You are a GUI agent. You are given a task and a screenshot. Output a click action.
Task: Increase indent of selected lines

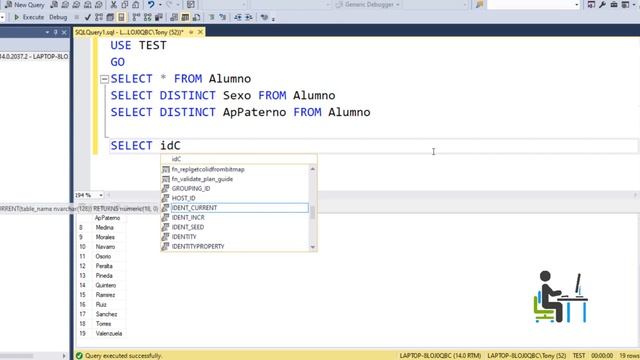pyautogui.click(x=249, y=17)
